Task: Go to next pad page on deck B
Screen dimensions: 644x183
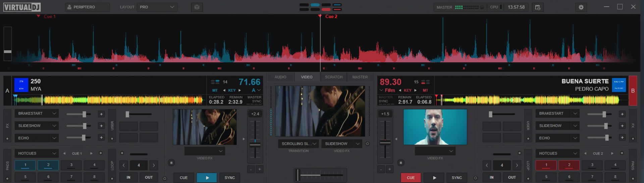Action: pos(612,154)
